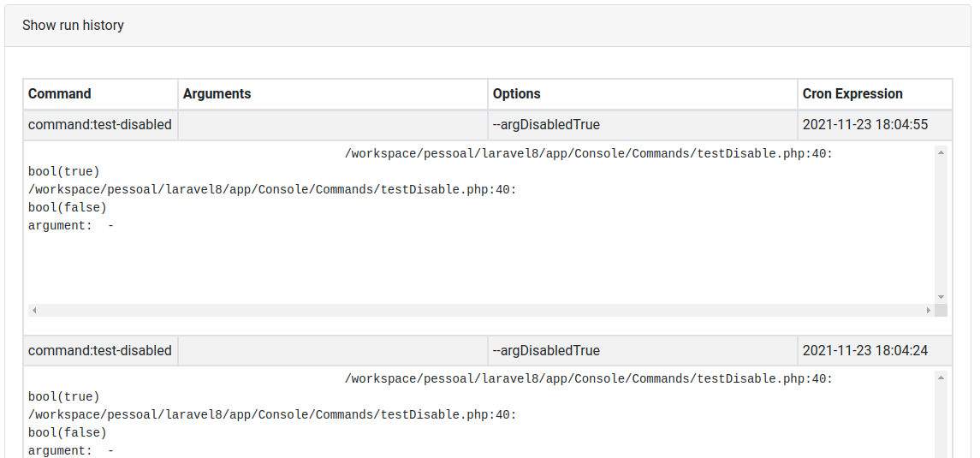Image resolution: width=980 pixels, height=458 pixels.
Task: Click the 2021-11-23 18:04:55 timestamp cell
Action: click(x=865, y=125)
